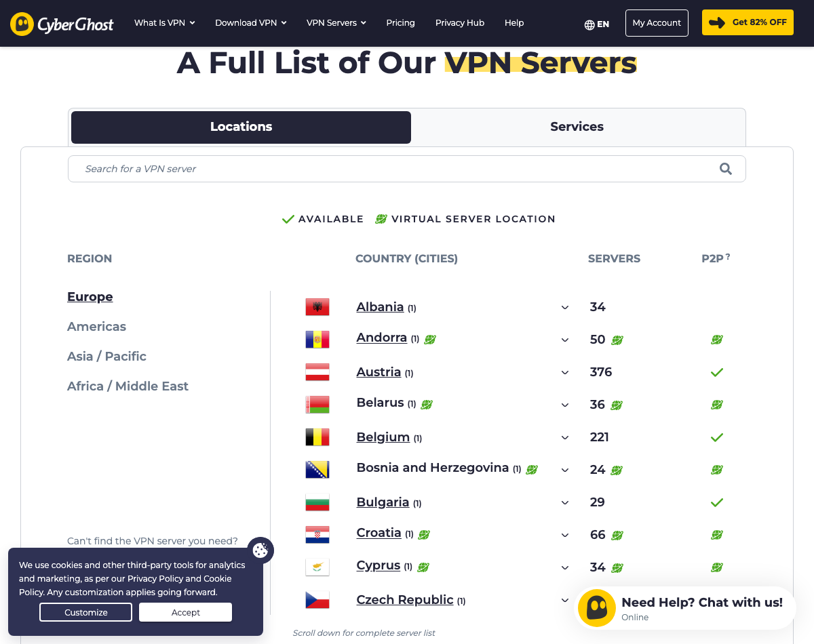
Task: Expand the Bulgaria row chevron
Action: (x=565, y=502)
